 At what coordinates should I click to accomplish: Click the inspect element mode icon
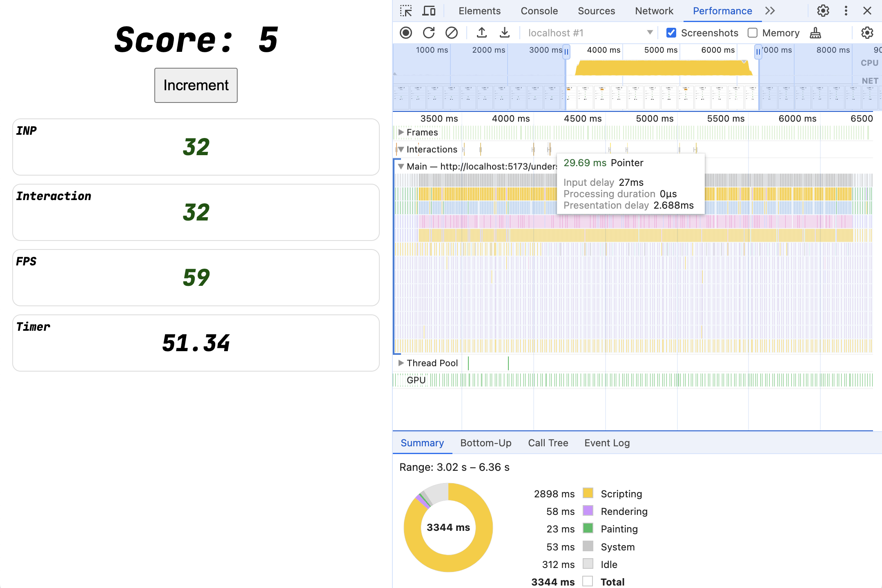[x=406, y=11]
